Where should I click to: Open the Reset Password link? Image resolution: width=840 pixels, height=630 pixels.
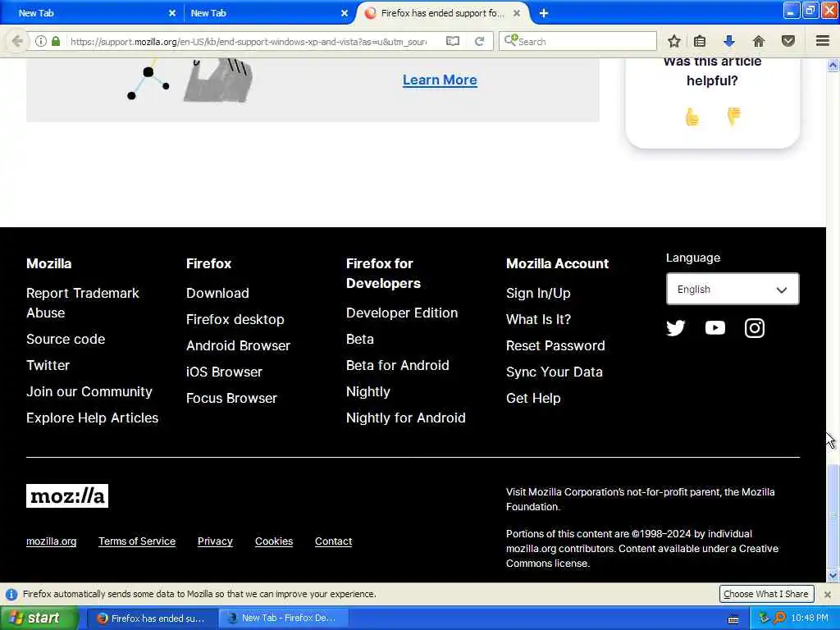(555, 345)
